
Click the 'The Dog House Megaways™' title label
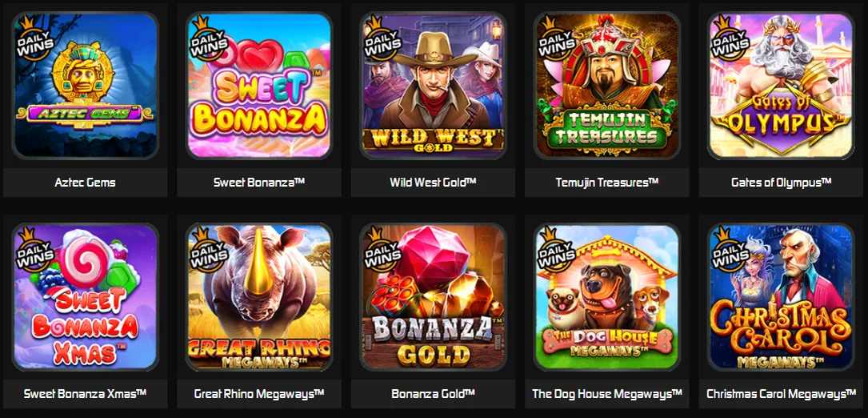click(x=607, y=394)
